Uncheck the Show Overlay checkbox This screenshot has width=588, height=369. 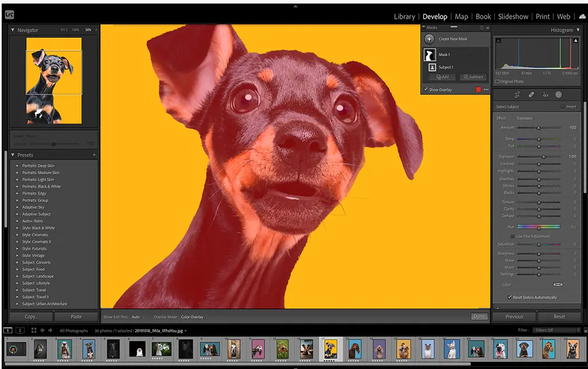(426, 90)
